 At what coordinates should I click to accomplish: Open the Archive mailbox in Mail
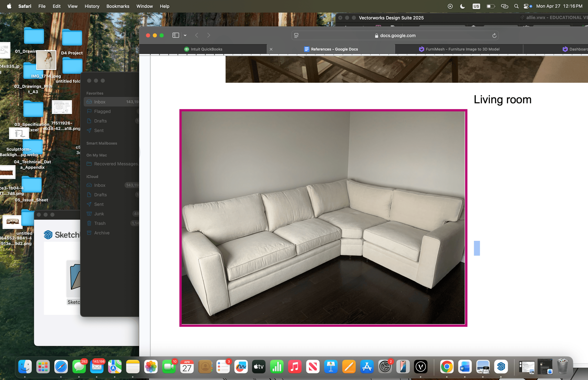(111, 233)
